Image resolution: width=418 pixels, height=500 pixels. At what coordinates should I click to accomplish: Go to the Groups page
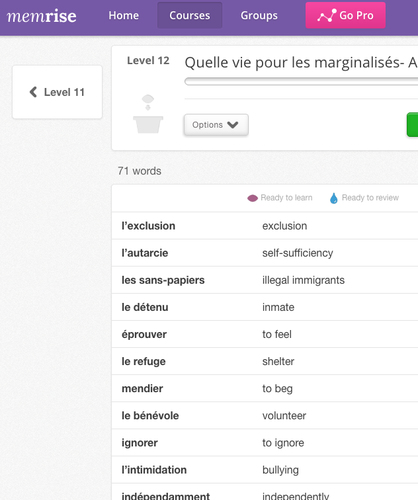(x=259, y=15)
